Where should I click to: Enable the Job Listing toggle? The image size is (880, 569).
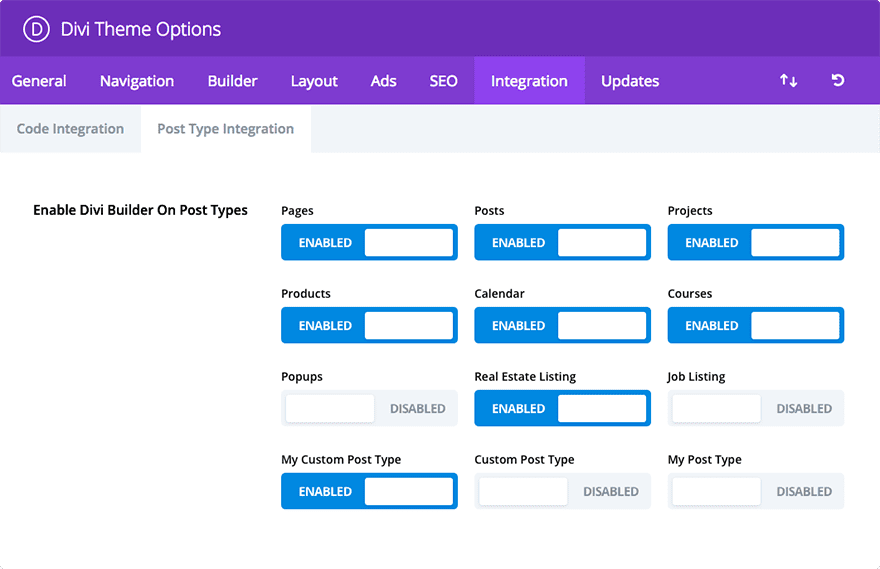point(757,408)
